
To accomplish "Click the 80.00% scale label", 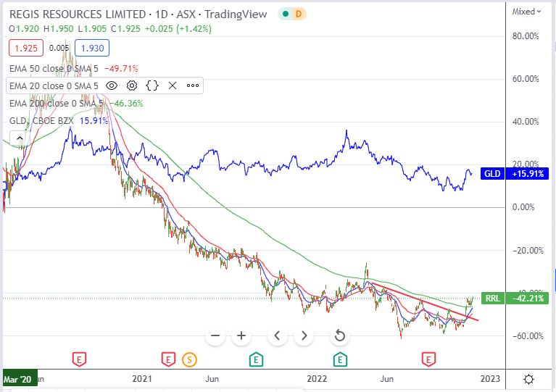I will 526,36.
